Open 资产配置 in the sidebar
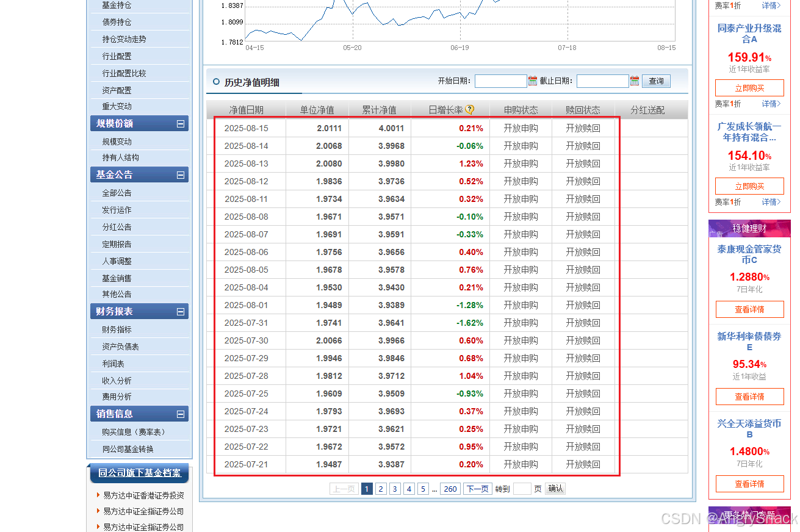This screenshot has height=532, width=800. coord(117,90)
